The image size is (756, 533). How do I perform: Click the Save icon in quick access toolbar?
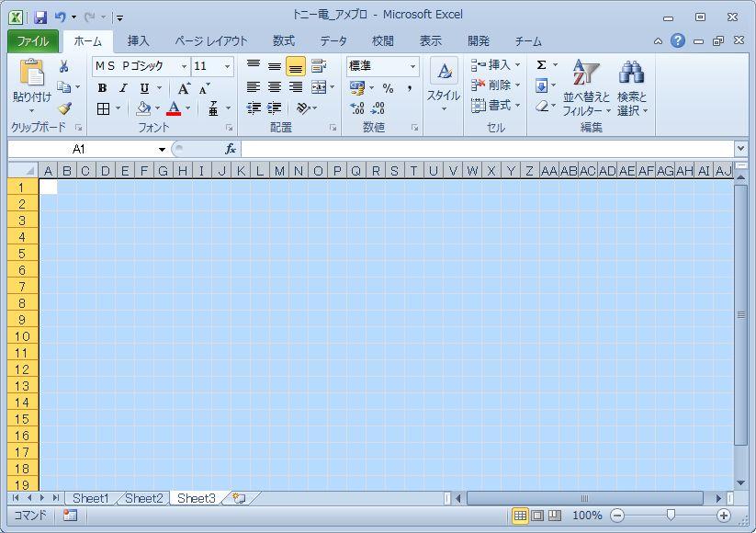(x=40, y=17)
